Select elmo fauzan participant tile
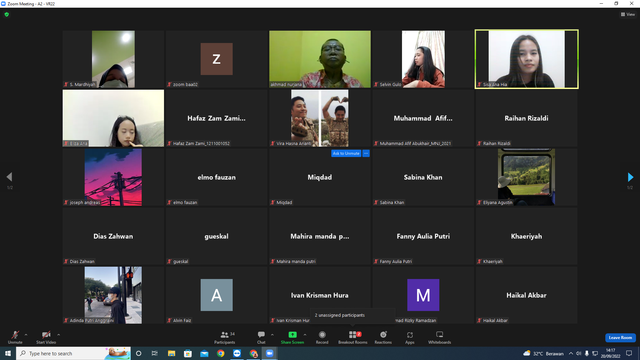The height and width of the screenshot is (360, 640). click(x=217, y=177)
